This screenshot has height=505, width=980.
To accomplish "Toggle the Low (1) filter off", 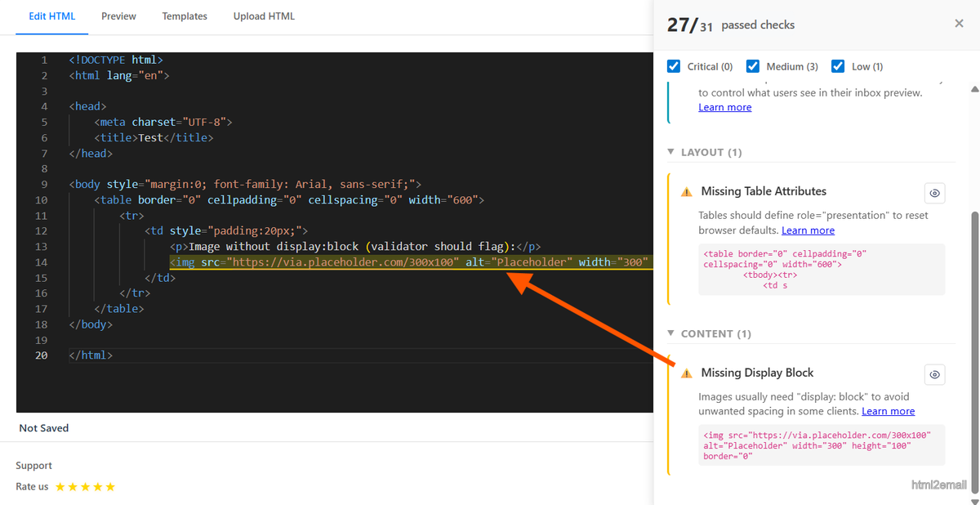I will pyautogui.click(x=838, y=66).
